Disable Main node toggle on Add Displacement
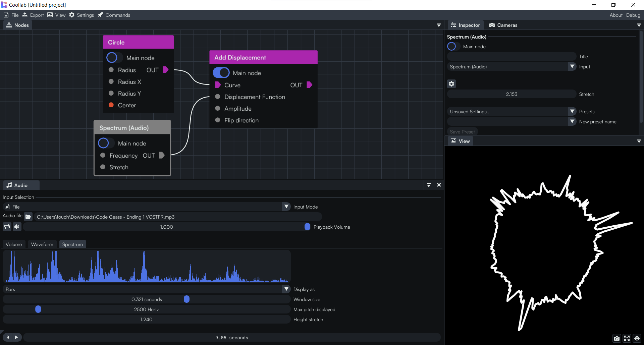This screenshot has width=644, height=345. (221, 73)
